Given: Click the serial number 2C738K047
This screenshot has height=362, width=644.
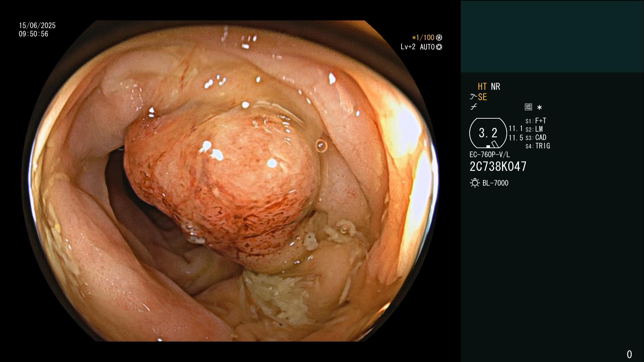Looking at the screenshot, I should pyautogui.click(x=498, y=166).
